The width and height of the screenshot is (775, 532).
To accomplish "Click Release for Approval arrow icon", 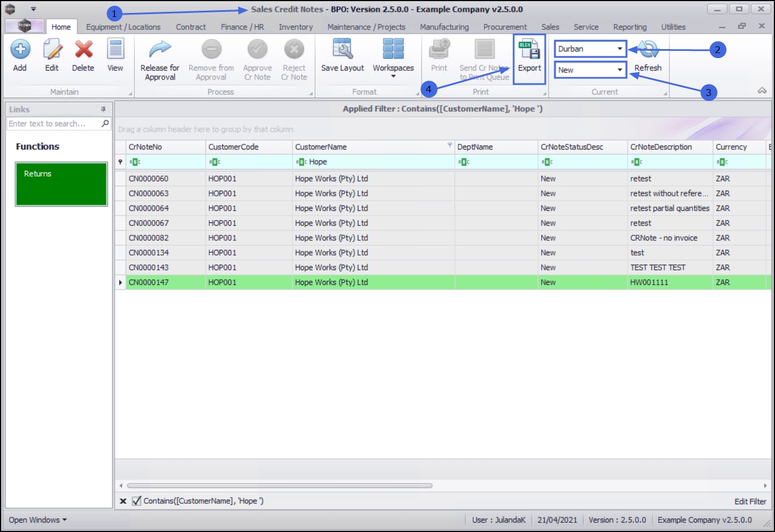I will tap(160, 50).
